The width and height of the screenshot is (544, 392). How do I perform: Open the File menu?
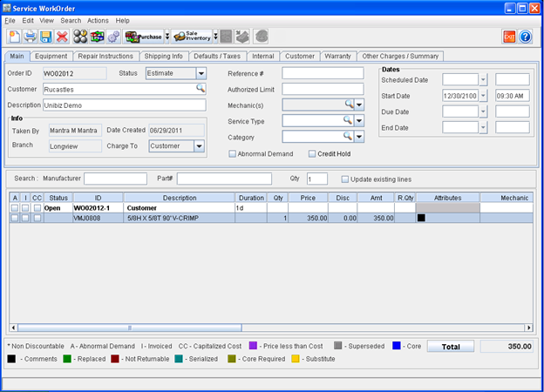point(10,21)
